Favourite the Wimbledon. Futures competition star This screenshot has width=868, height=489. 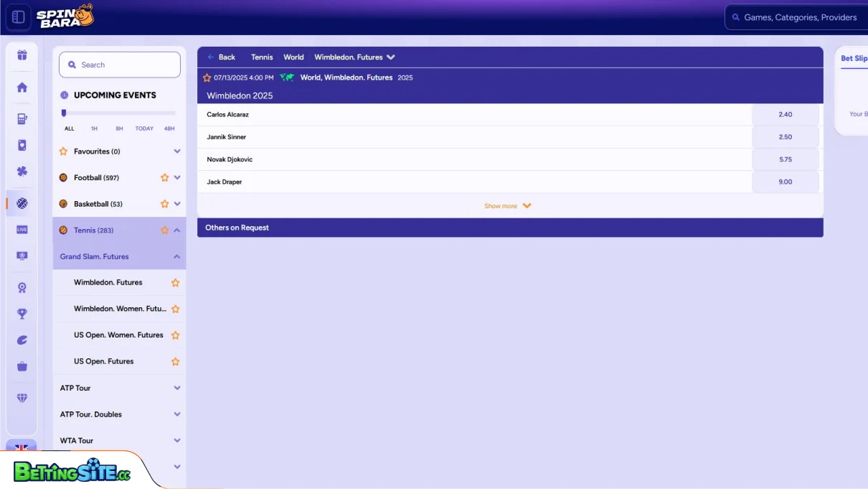tap(174, 282)
